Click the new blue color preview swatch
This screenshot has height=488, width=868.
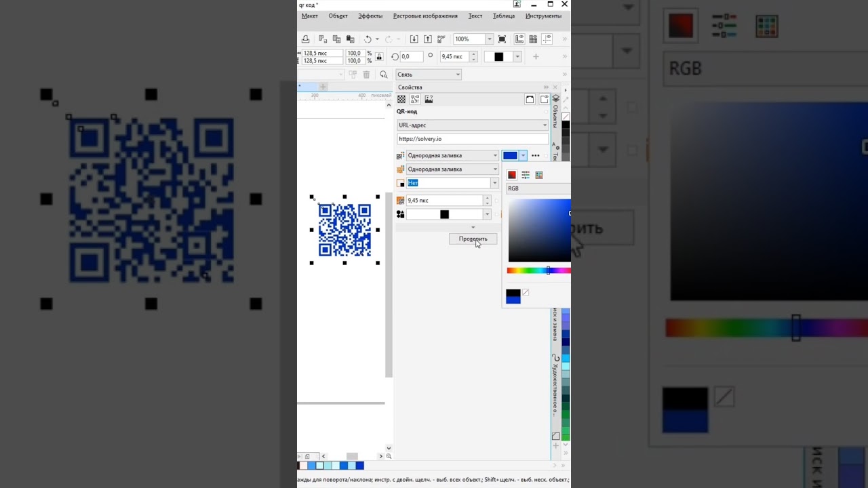[x=513, y=300]
